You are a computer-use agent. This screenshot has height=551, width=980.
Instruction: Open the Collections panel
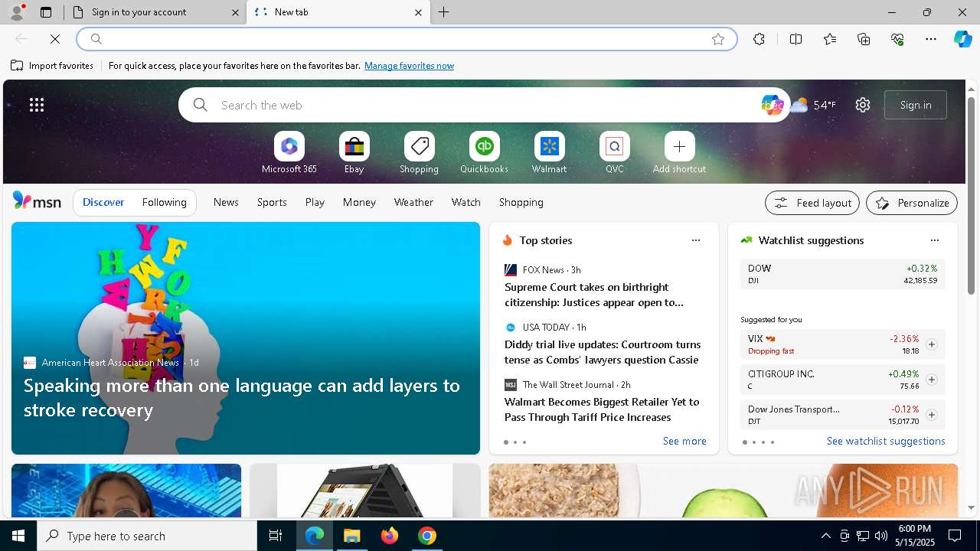tap(864, 39)
